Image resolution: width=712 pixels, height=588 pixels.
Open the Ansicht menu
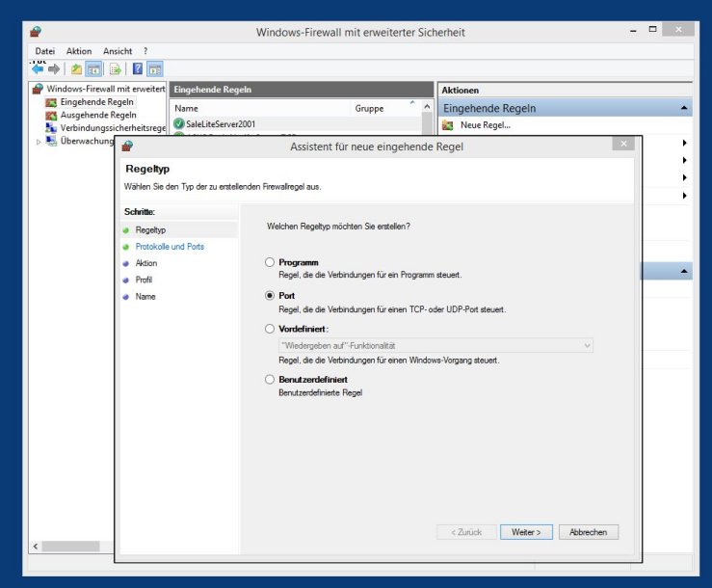(x=118, y=50)
